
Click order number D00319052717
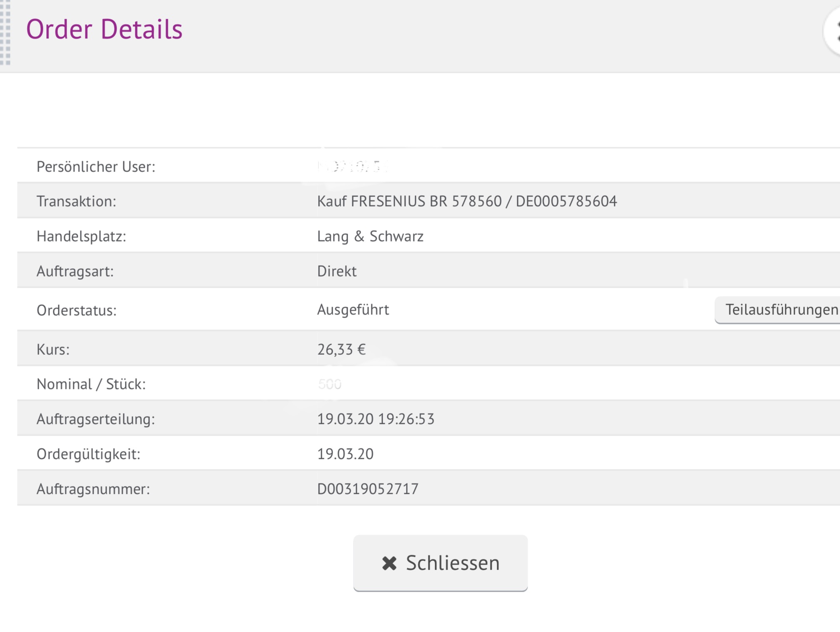coord(368,489)
